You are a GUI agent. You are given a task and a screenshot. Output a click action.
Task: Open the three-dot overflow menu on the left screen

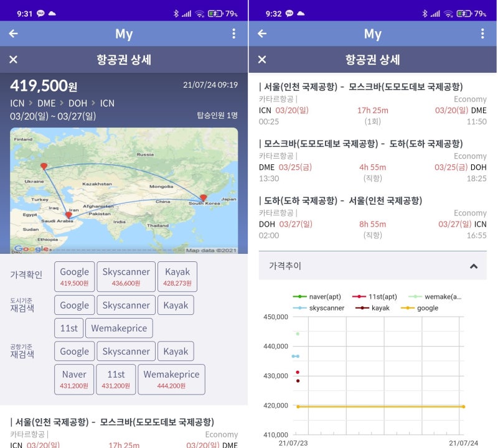click(233, 34)
